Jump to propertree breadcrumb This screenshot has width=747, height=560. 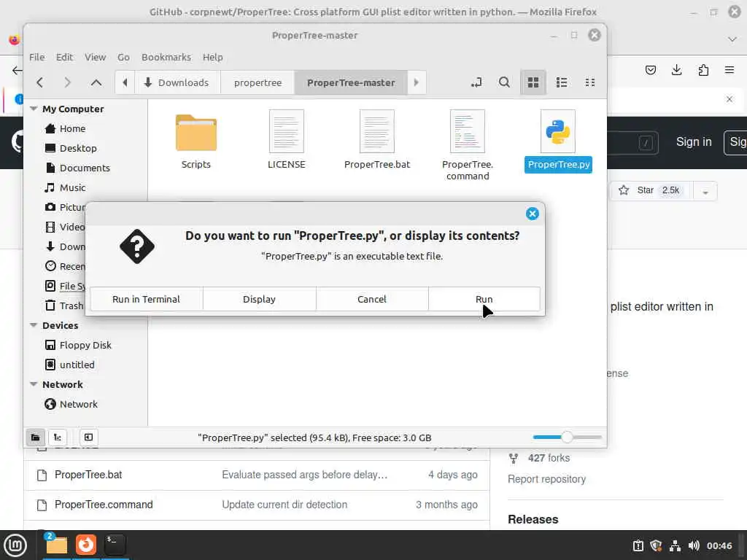[x=258, y=82]
